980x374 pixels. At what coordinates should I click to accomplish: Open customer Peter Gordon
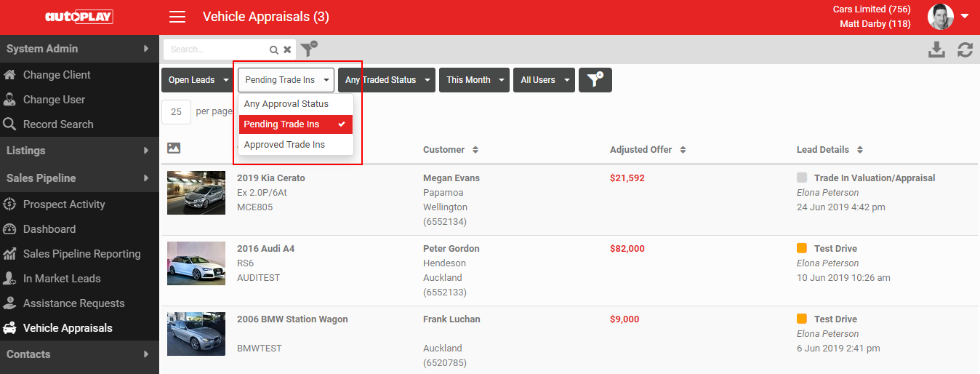451,248
